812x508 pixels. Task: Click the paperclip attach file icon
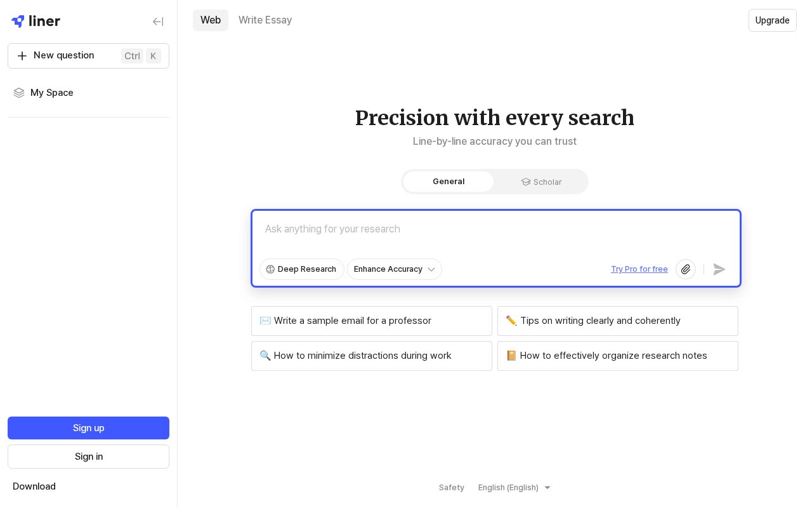[x=686, y=269]
